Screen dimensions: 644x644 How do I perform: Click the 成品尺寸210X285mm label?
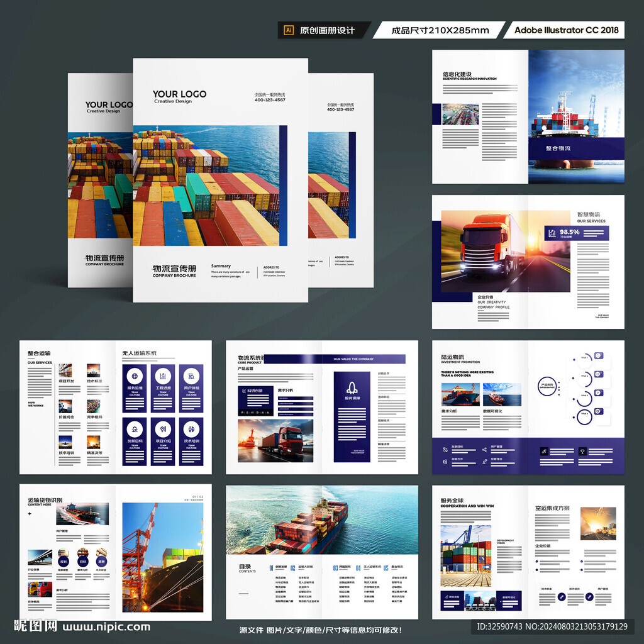coord(440,30)
